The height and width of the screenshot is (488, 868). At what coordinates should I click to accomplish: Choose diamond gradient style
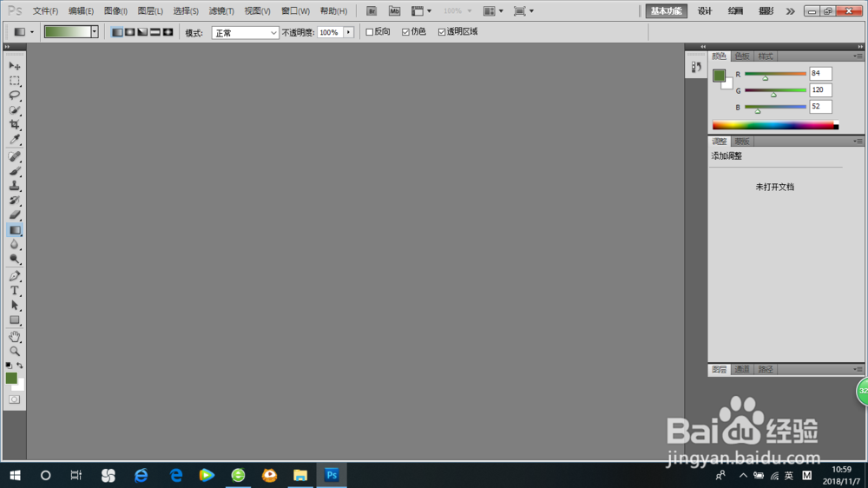click(168, 32)
